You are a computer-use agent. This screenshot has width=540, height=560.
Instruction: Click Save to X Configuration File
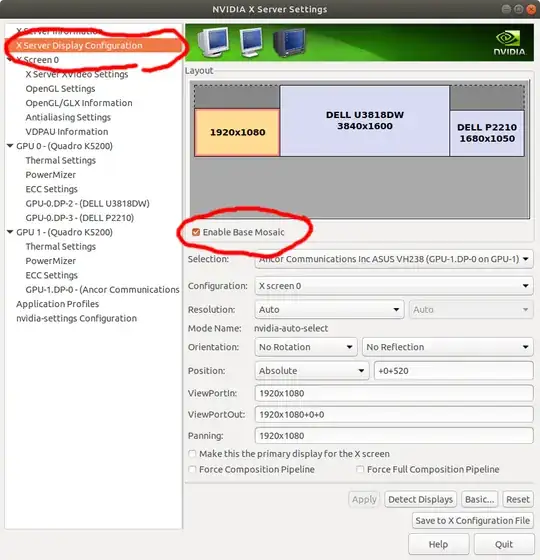(x=472, y=520)
